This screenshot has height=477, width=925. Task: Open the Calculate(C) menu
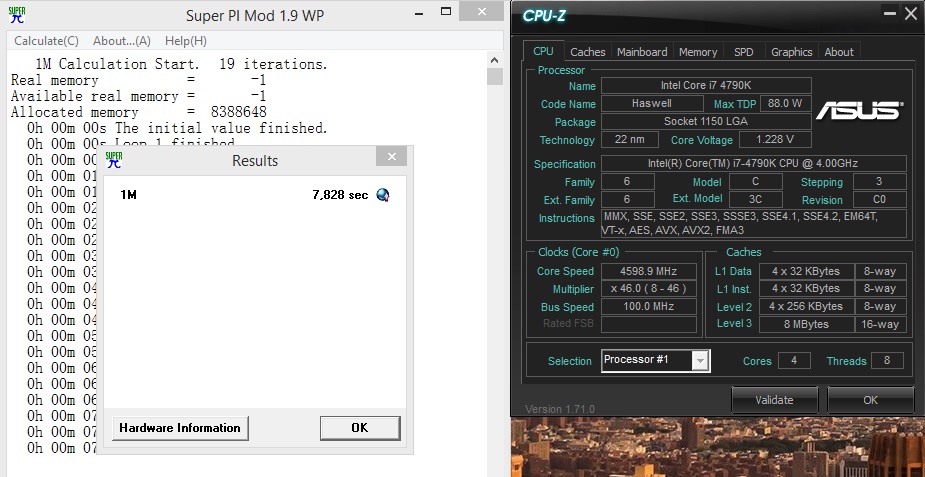coord(46,41)
